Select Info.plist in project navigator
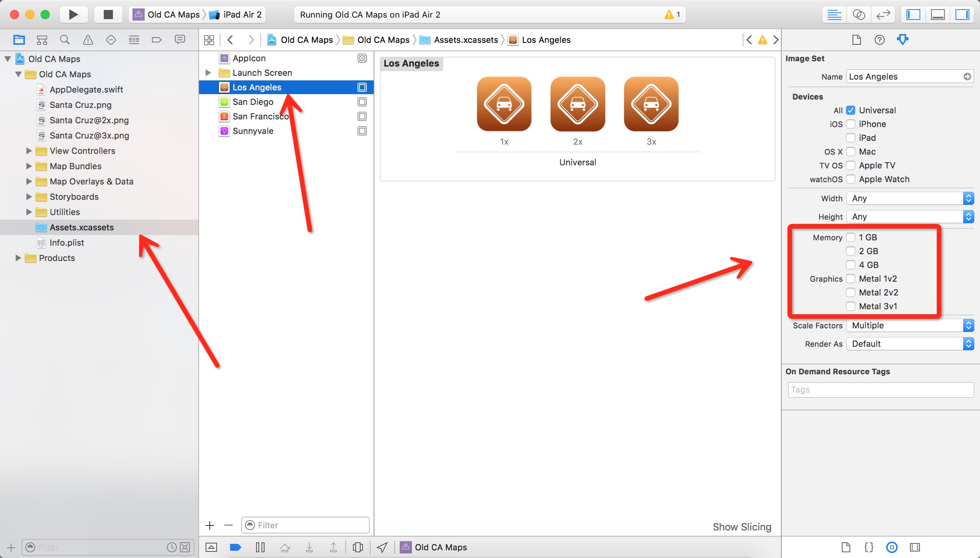The image size is (980, 558). pyautogui.click(x=67, y=243)
